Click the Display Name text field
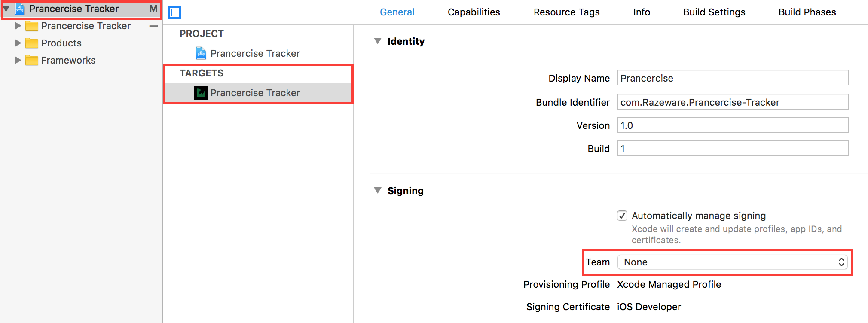The image size is (868, 323). (x=733, y=78)
